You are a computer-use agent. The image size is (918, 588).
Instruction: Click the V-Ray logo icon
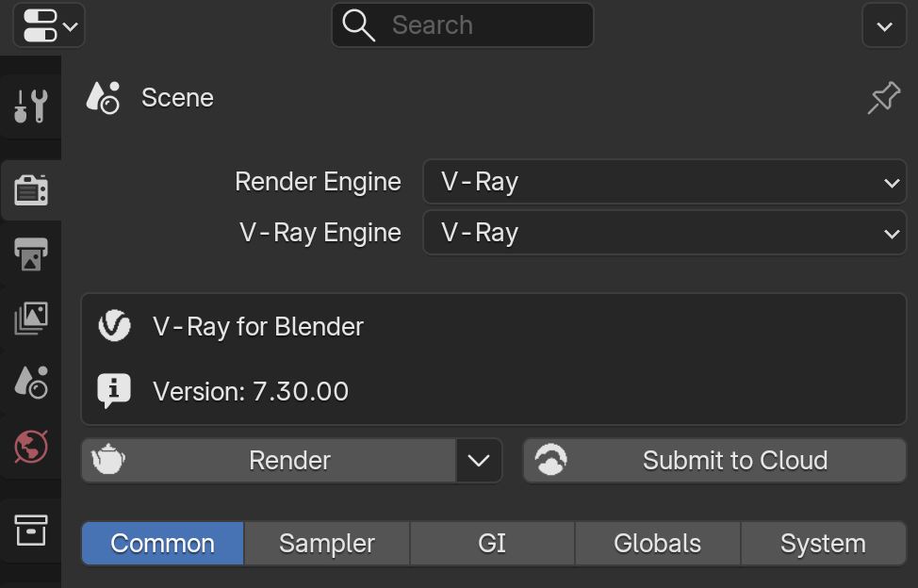click(114, 326)
